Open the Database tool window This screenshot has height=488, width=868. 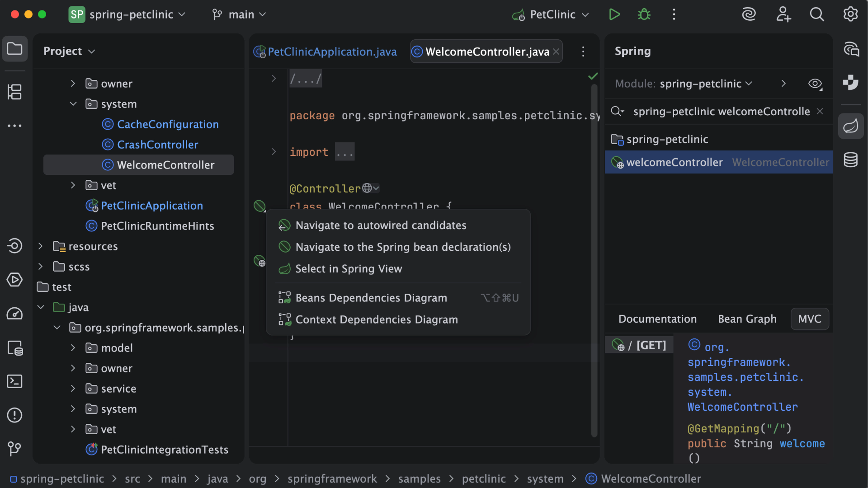pos(851,160)
